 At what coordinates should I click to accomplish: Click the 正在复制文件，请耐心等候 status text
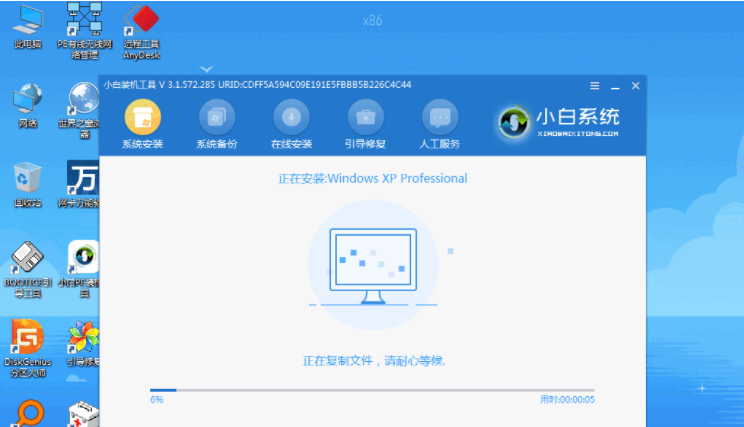pos(374,361)
